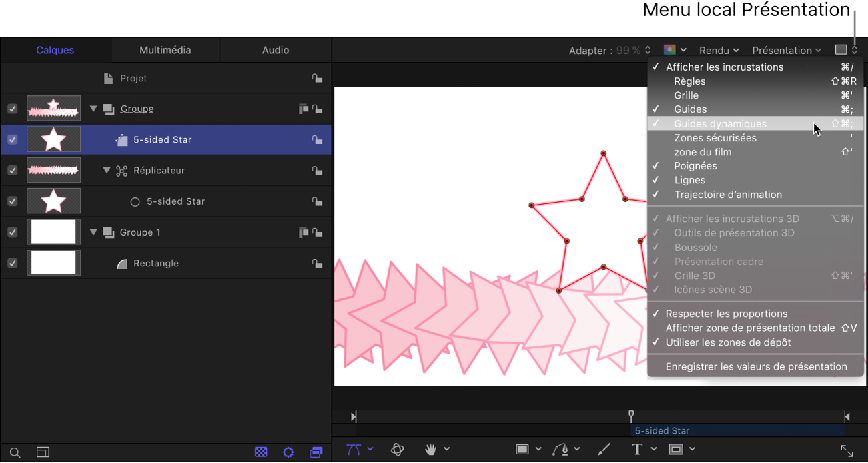
Task: Open the Présentation dropdown menu
Action: coord(786,51)
